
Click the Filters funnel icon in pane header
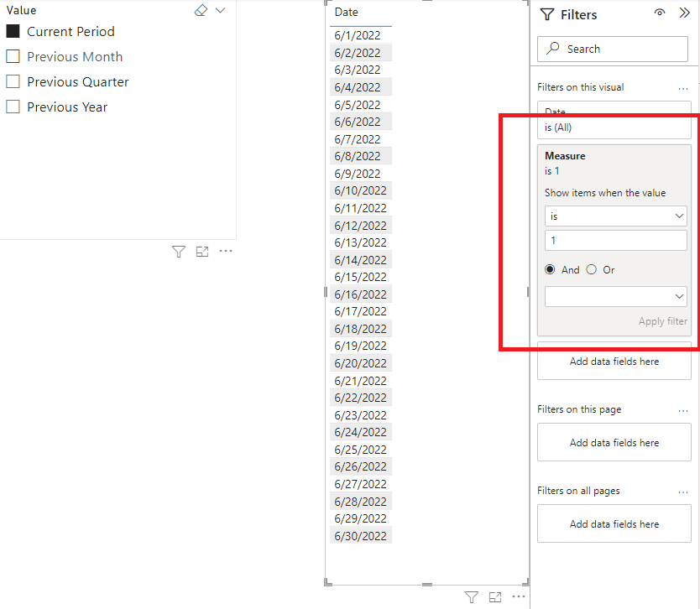coord(547,15)
